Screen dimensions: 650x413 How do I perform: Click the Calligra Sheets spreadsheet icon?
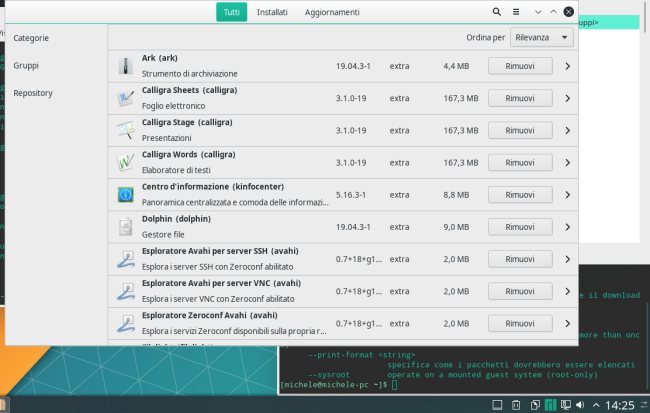point(126,98)
